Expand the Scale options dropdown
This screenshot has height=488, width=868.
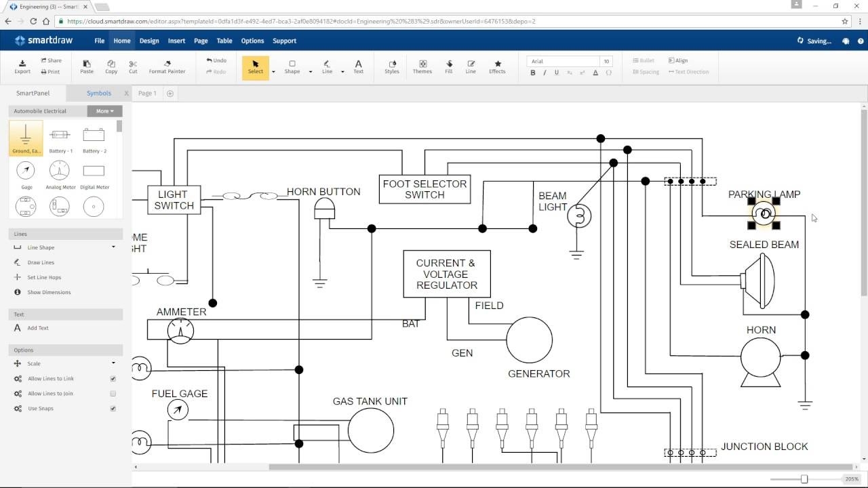(x=114, y=363)
